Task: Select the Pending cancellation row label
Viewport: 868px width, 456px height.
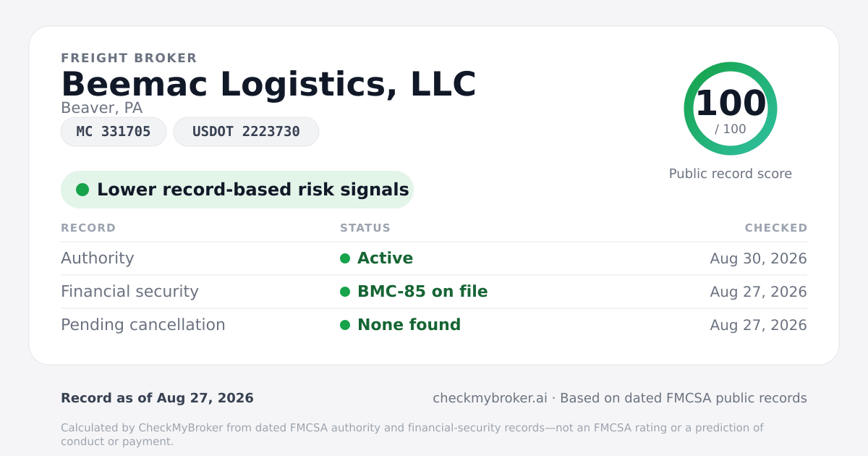Action: coord(143,325)
